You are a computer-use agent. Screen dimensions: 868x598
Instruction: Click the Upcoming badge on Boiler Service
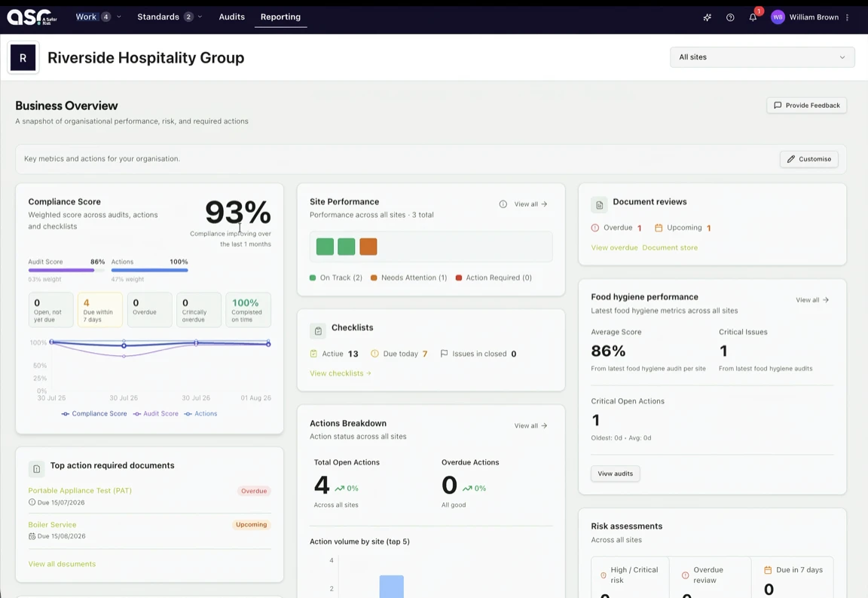tap(252, 524)
